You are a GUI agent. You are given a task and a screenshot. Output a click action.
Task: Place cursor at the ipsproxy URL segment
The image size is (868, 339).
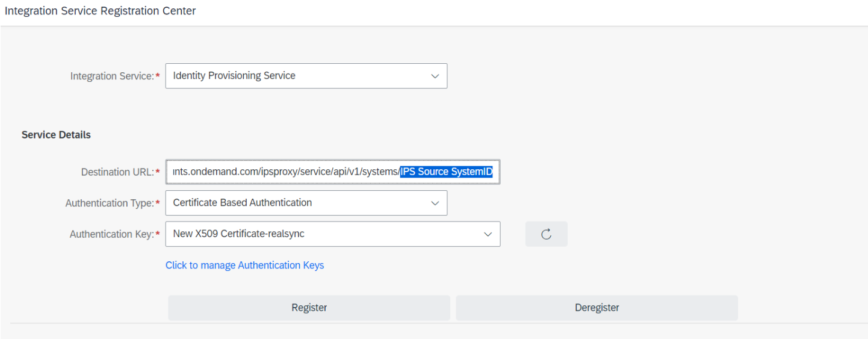tap(279, 172)
